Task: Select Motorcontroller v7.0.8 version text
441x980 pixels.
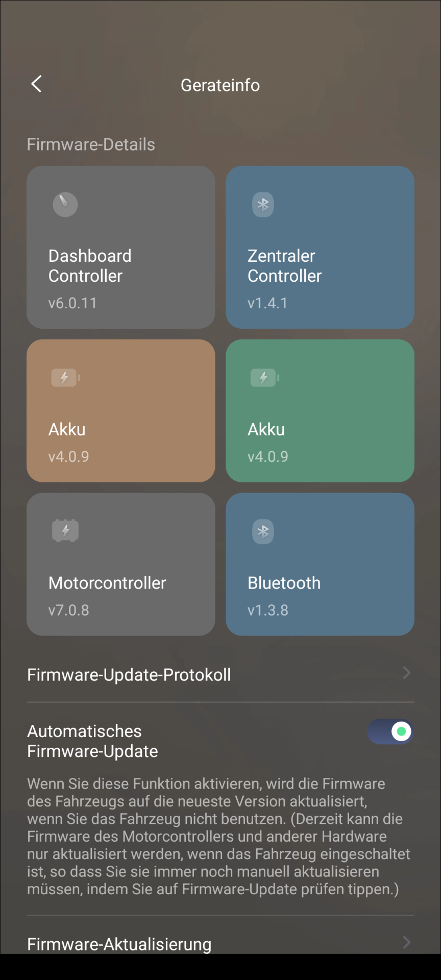Action: click(x=68, y=610)
